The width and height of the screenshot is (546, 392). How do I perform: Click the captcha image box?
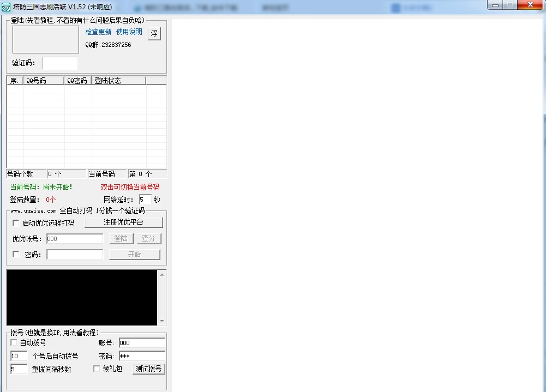(46, 39)
